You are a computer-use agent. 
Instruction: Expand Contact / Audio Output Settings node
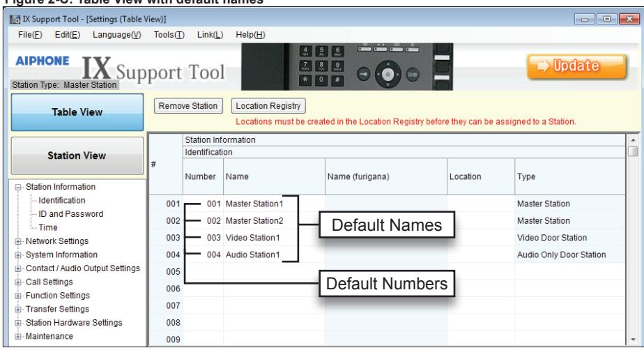(x=17, y=268)
